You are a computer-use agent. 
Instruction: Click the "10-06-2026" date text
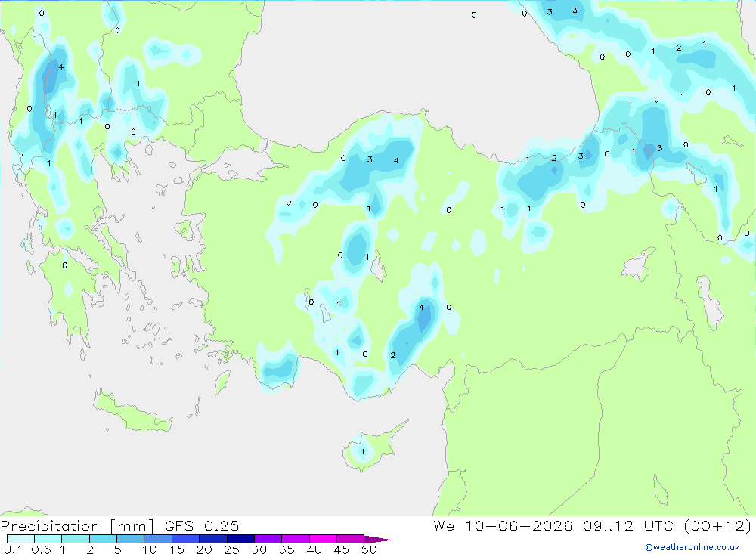click(519, 526)
